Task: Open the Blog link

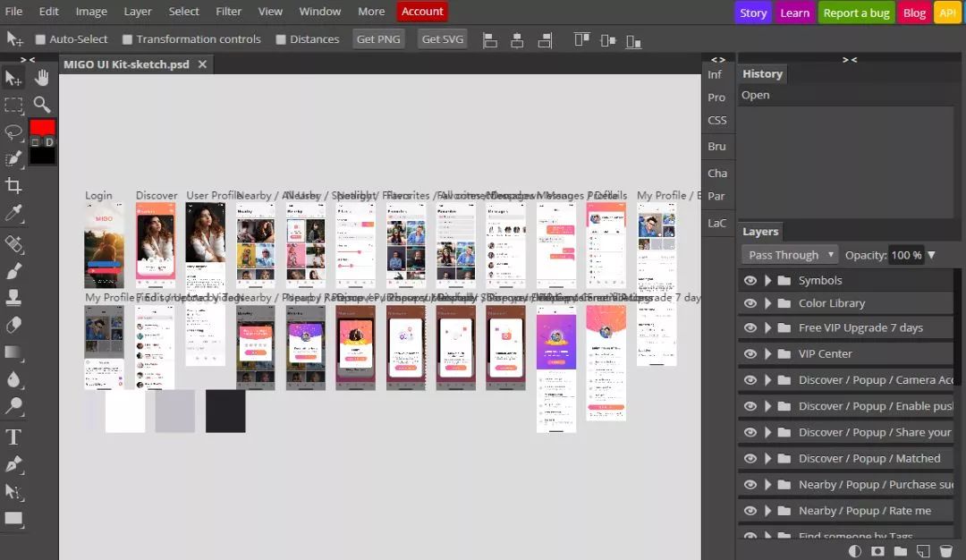Action: coord(914,13)
